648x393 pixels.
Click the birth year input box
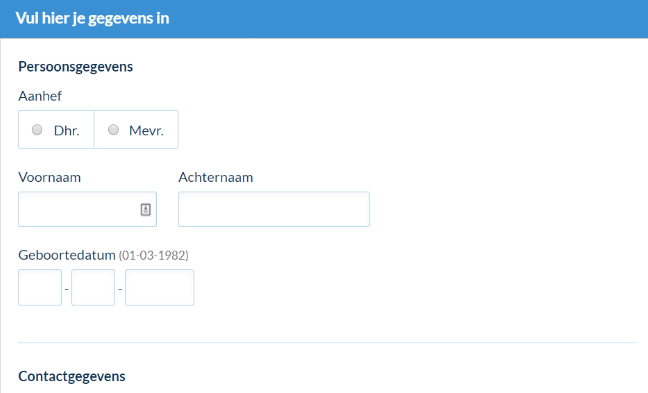point(160,288)
